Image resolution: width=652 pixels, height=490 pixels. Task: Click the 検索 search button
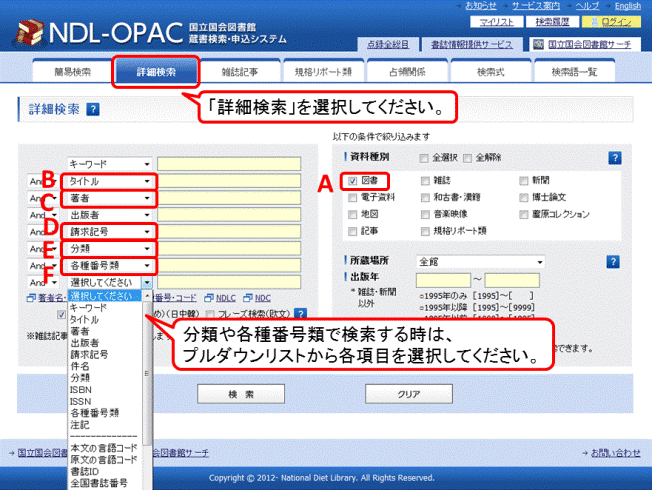[241, 394]
